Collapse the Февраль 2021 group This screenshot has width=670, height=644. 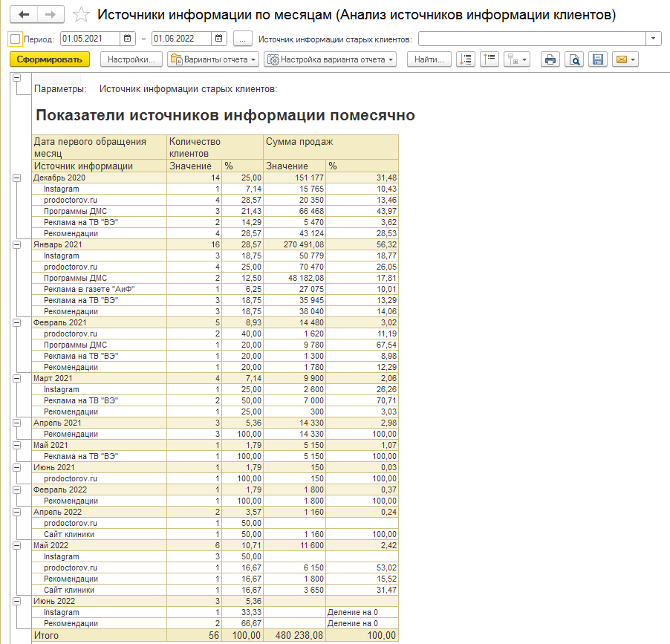(x=16, y=322)
